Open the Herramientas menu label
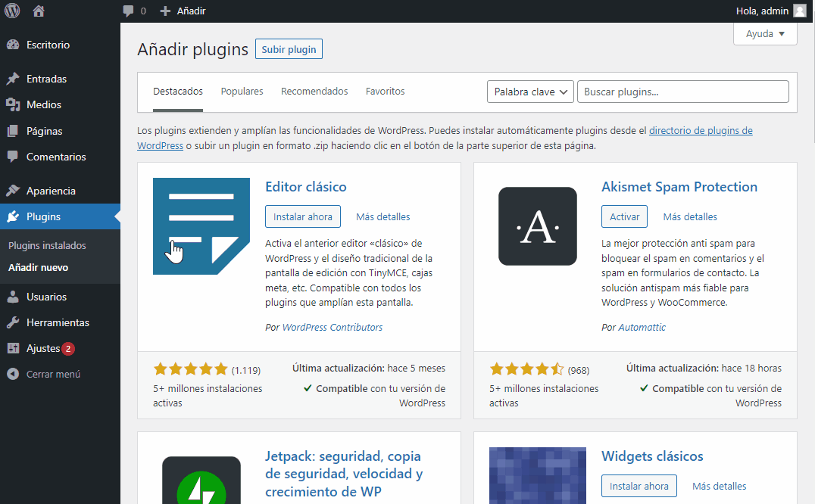Image resolution: width=815 pixels, height=504 pixels. pos(58,322)
